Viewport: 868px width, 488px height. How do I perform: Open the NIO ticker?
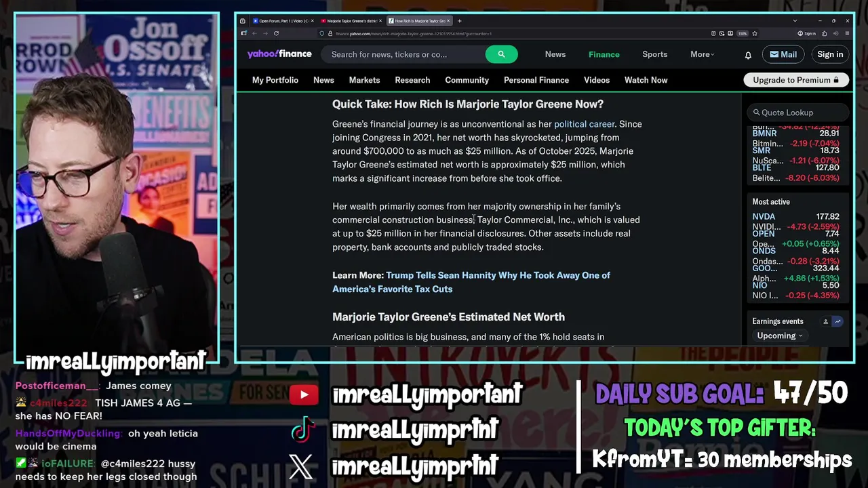point(759,285)
